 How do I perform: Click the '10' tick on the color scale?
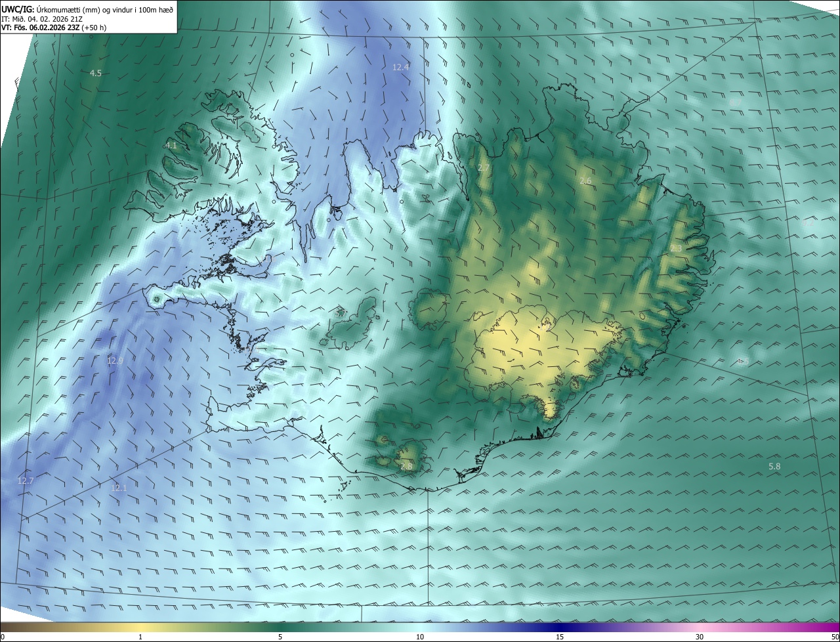[420, 637]
